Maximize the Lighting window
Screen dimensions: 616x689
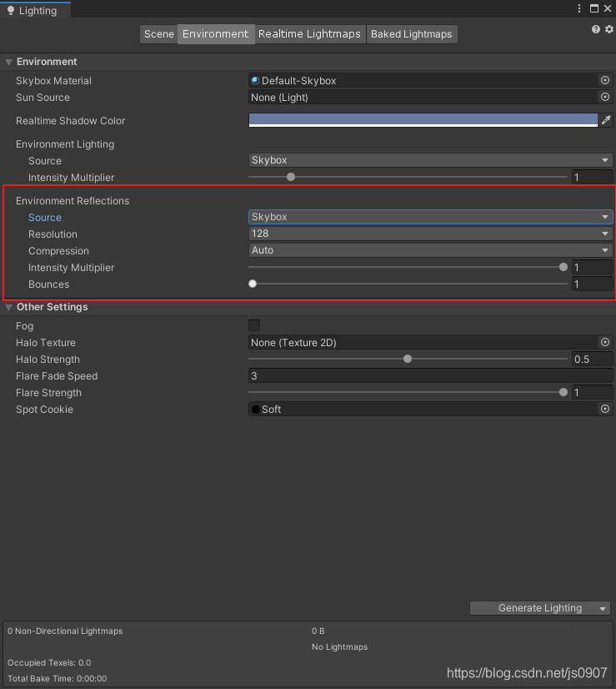(x=594, y=8)
